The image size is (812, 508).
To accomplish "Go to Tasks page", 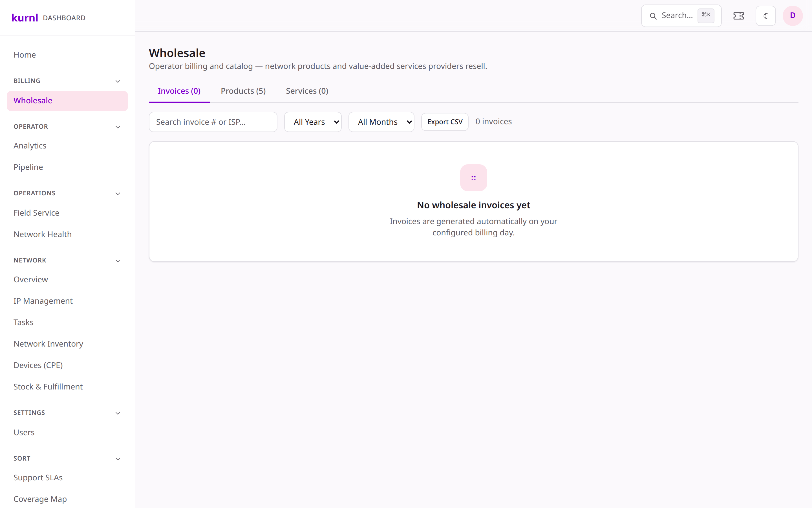I will [67, 323].
